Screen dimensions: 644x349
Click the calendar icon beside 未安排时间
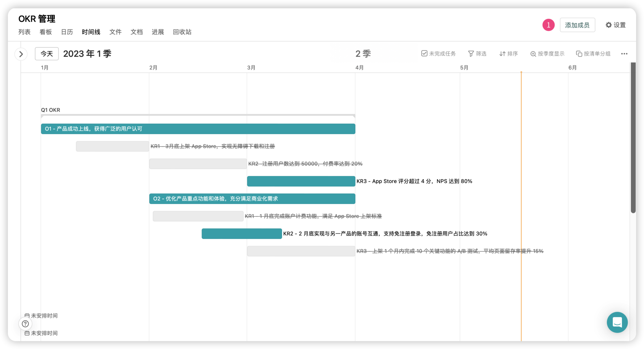click(x=27, y=315)
